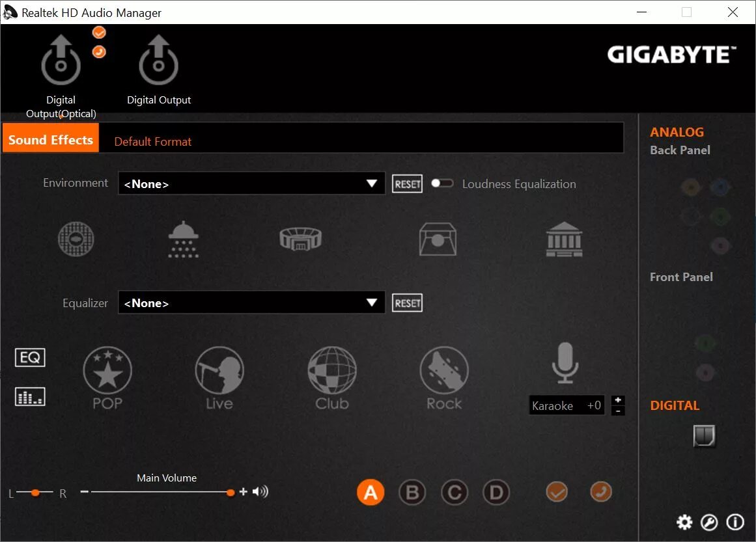Close the Realtek HD Audio Manager window
Viewport: 756px width, 542px height.
tap(733, 12)
